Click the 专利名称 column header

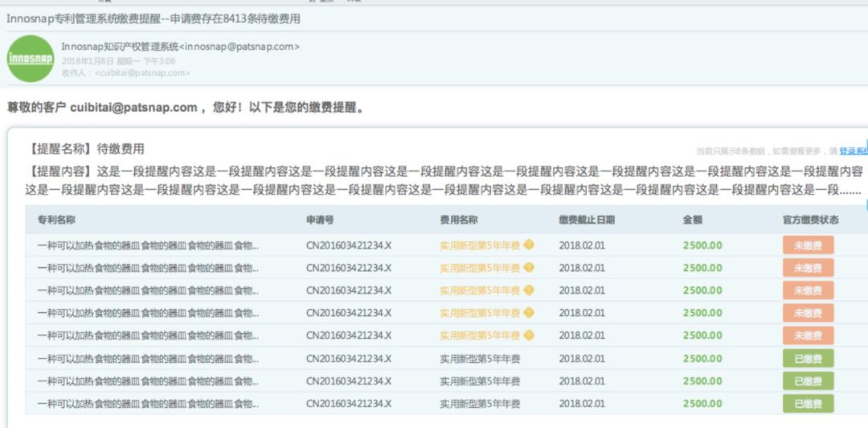pos(56,220)
